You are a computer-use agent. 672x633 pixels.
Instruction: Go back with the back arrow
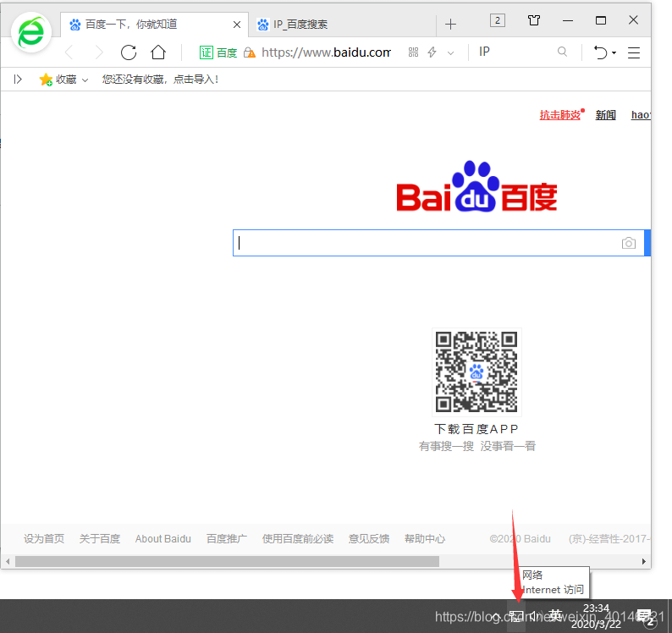pos(69,52)
